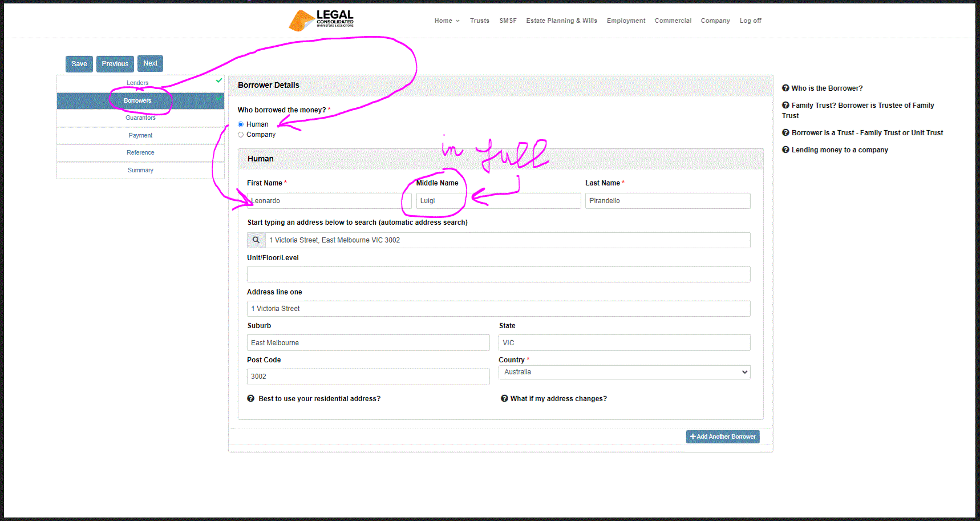Click the Log off link

coord(751,21)
